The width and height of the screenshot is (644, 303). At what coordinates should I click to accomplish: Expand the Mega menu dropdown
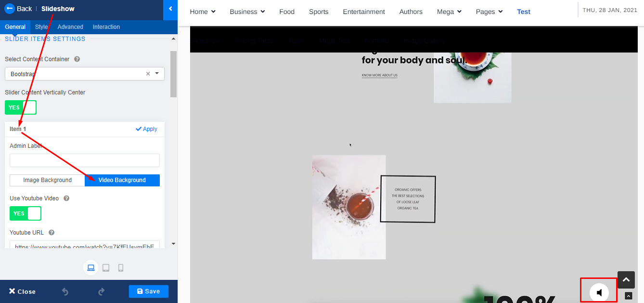(449, 12)
